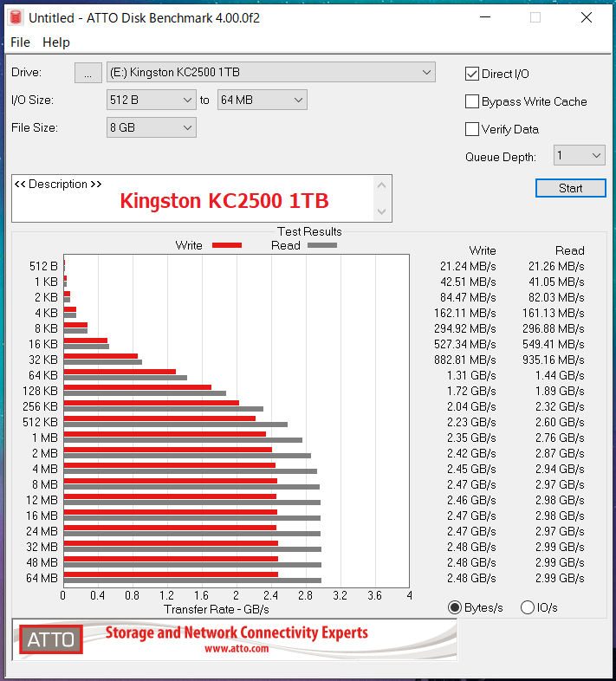This screenshot has height=681, width=616.
Task: Click the description scroll down arrow
Action: (381, 211)
